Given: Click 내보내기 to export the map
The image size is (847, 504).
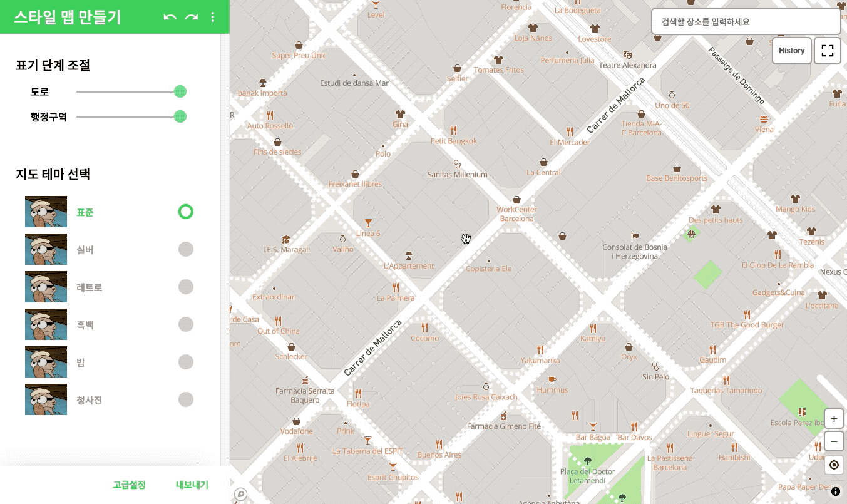Looking at the screenshot, I should pyautogui.click(x=192, y=485).
